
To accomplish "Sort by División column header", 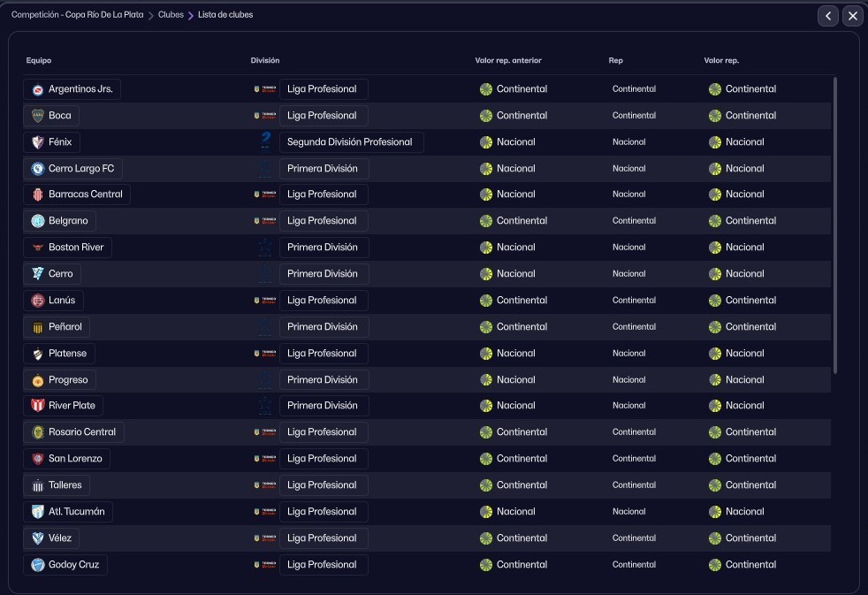I will click(265, 61).
